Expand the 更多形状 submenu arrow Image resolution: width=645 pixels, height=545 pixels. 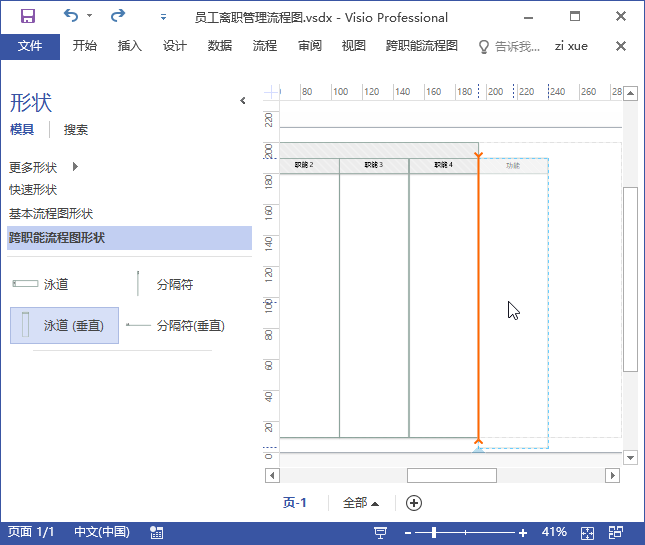pyautogui.click(x=75, y=167)
